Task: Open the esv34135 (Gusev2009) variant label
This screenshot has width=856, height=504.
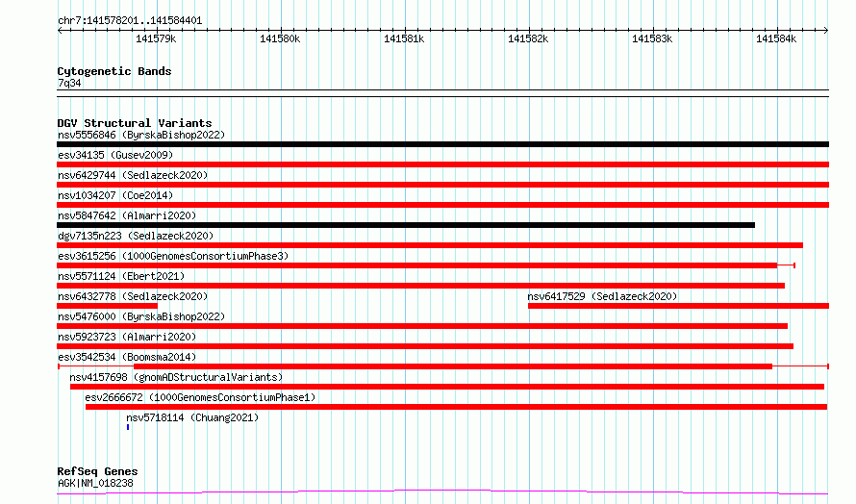Action: [x=115, y=155]
